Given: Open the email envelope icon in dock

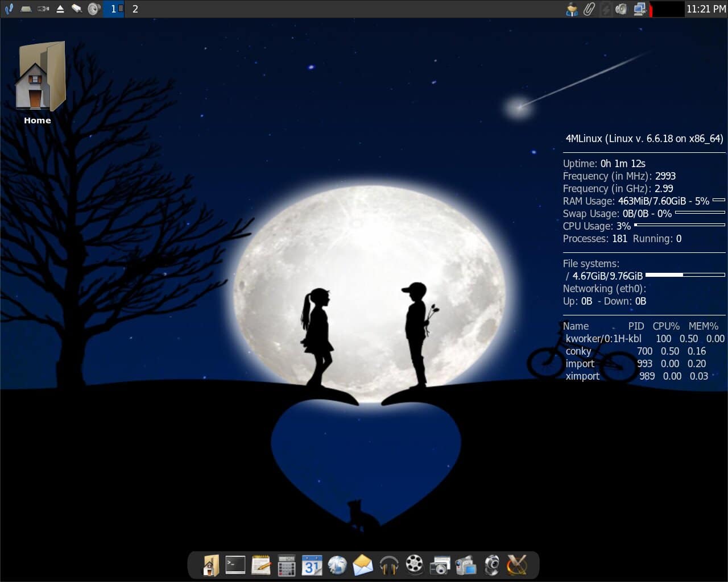Looking at the screenshot, I should click(x=363, y=565).
